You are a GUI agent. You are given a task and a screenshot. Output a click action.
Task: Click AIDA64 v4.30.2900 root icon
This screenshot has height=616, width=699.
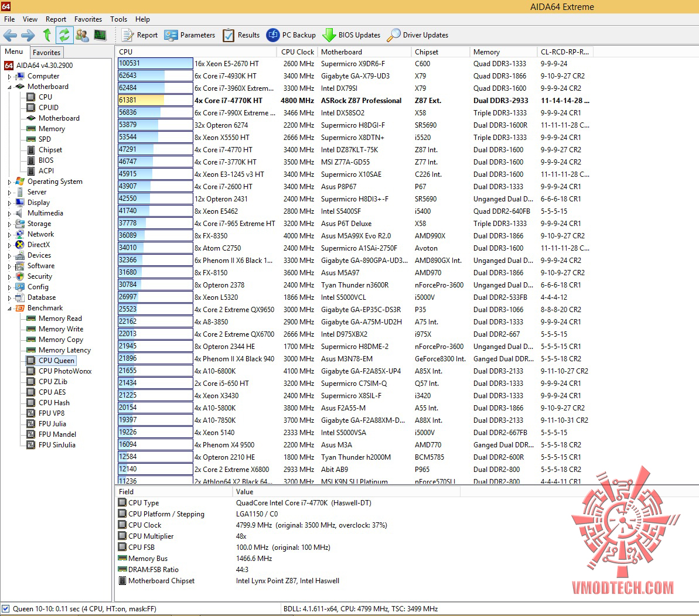pyautogui.click(x=8, y=66)
